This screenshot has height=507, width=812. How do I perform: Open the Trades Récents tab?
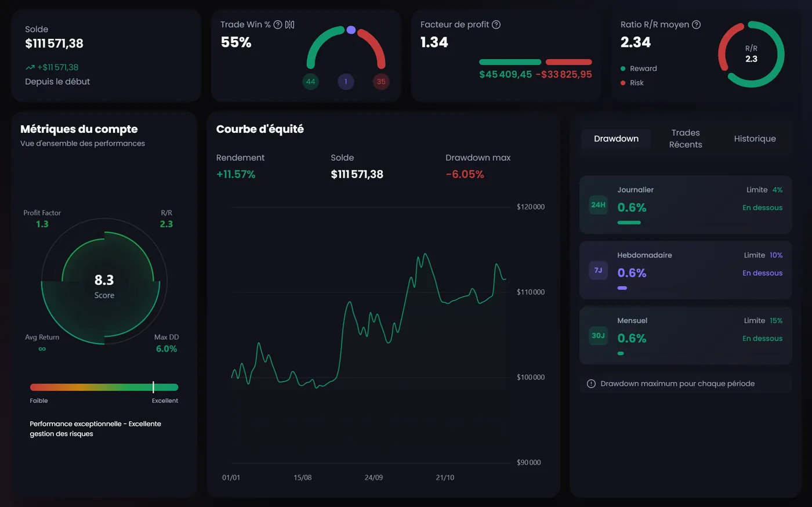coord(686,139)
